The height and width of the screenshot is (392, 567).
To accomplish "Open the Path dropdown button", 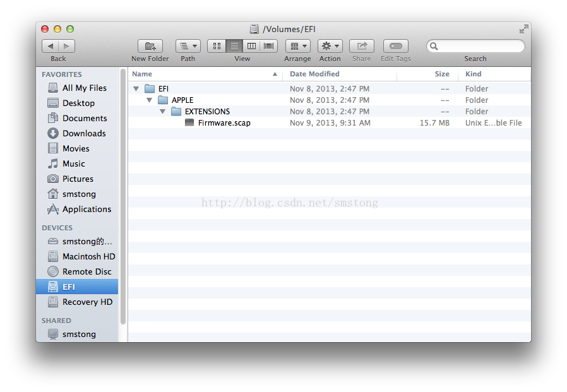I will (188, 46).
